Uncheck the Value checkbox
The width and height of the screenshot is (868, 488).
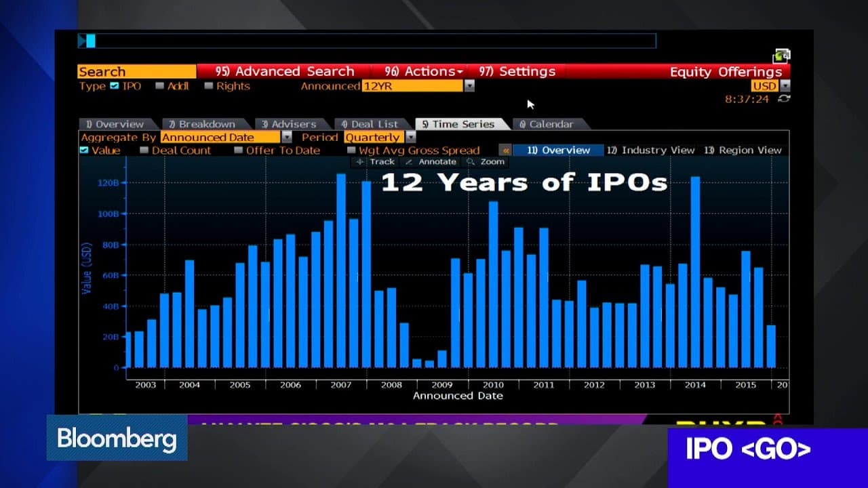coord(84,150)
